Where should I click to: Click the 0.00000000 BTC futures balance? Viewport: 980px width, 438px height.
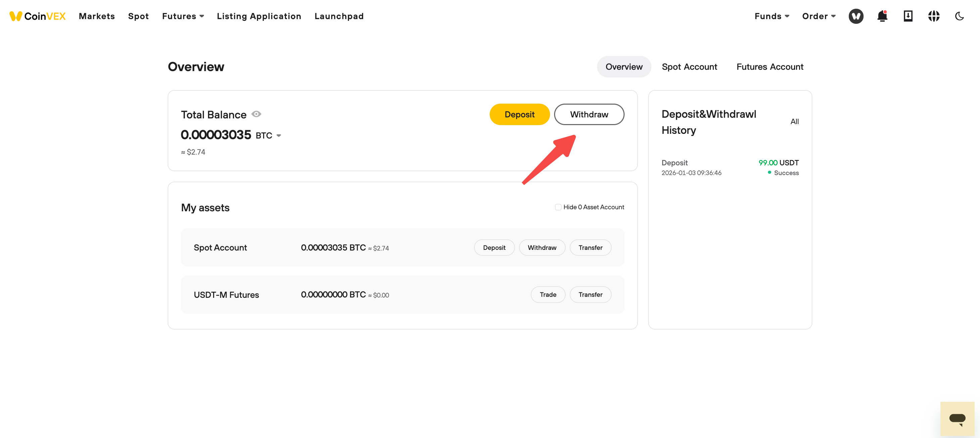[333, 295]
